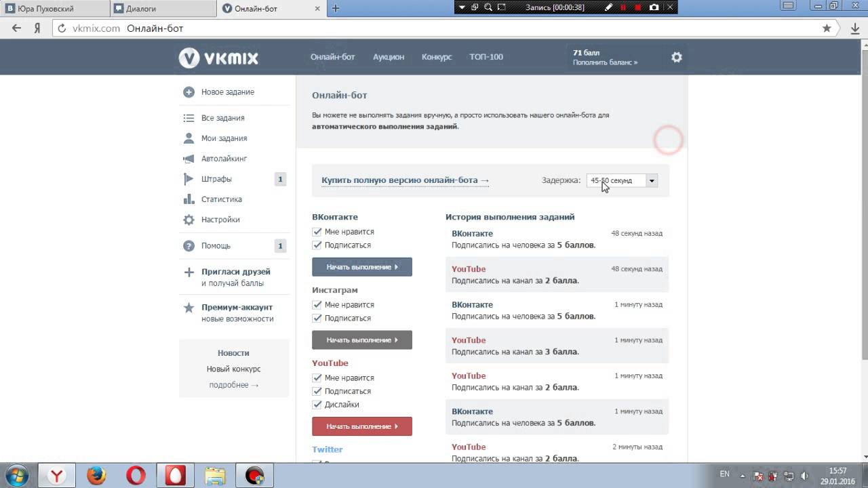Click the Помощь badge showing 1
The image size is (868, 488).
tap(280, 246)
